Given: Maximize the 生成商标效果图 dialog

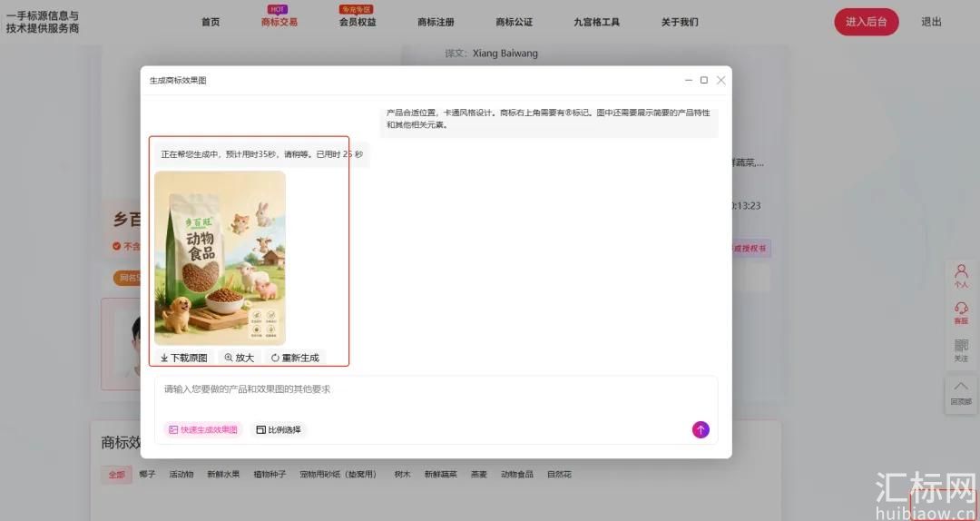Looking at the screenshot, I should click(x=704, y=80).
